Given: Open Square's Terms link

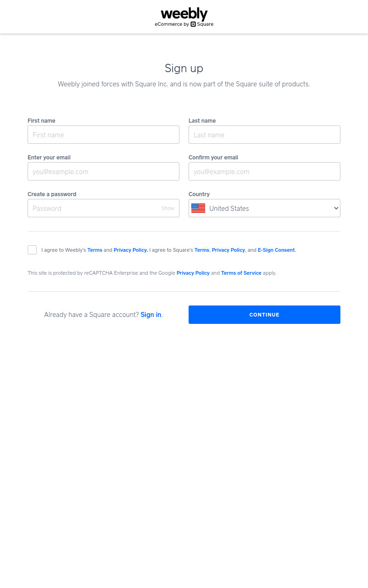Looking at the screenshot, I should pyautogui.click(x=202, y=250).
